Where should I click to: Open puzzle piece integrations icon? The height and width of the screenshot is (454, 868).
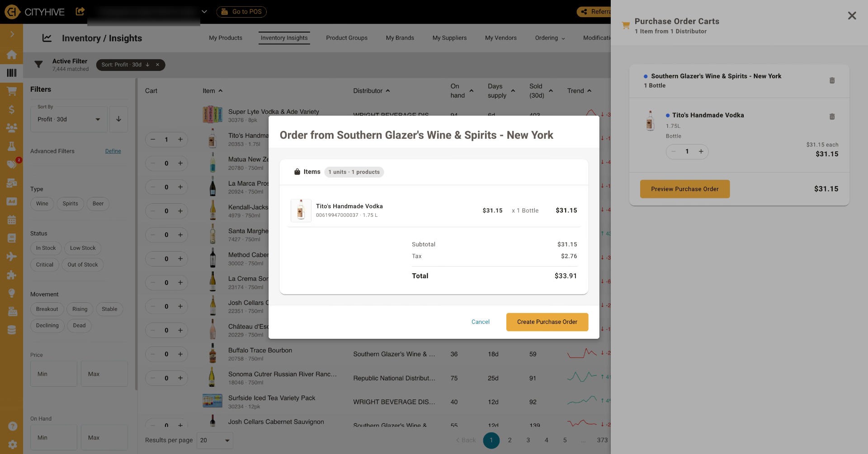click(x=12, y=275)
